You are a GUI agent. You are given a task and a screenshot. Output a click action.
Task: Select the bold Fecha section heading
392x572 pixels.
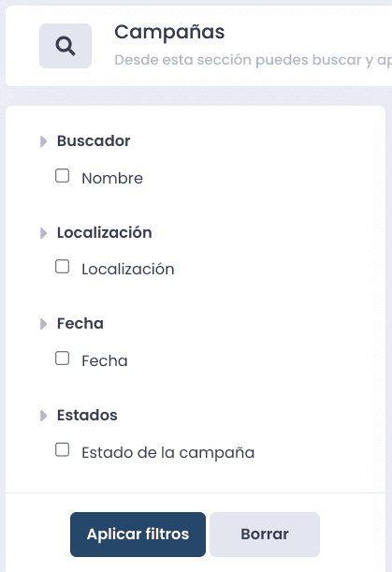coord(80,324)
